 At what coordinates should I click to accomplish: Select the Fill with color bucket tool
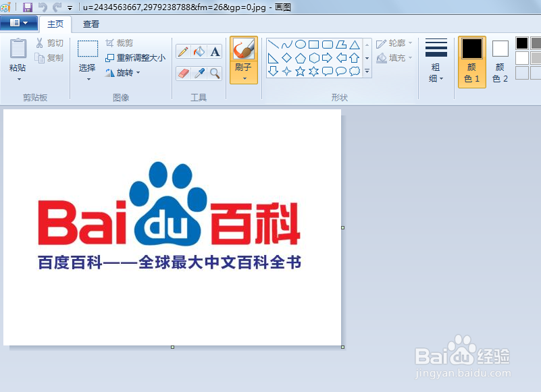click(x=199, y=52)
